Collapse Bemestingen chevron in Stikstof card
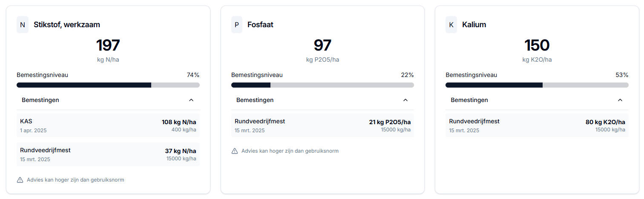The height and width of the screenshot is (199, 644). (x=191, y=100)
